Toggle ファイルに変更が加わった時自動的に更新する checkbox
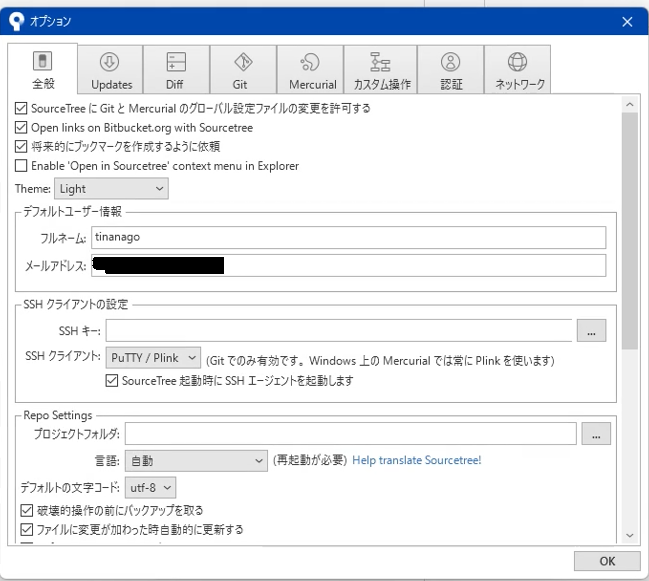649x581 pixels. (26, 530)
